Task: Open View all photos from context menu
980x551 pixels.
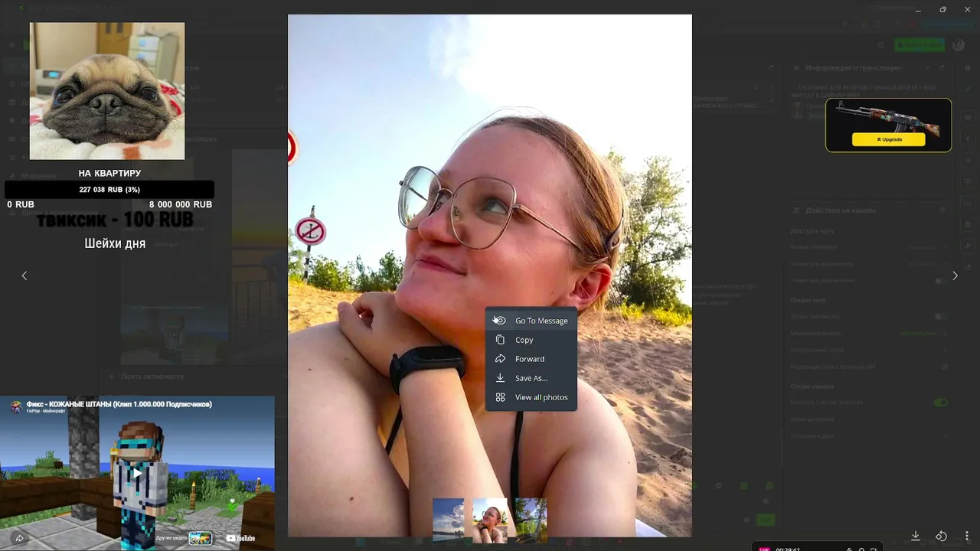Action: coord(531,397)
